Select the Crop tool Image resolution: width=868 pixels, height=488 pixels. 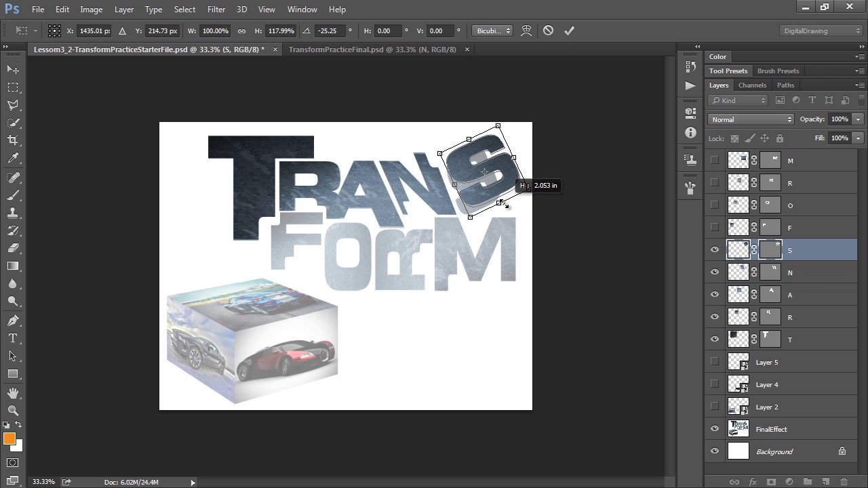coord(13,140)
